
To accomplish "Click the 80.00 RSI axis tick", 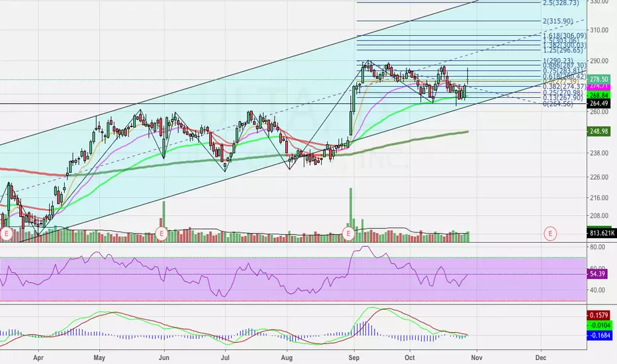I will (x=598, y=247).
